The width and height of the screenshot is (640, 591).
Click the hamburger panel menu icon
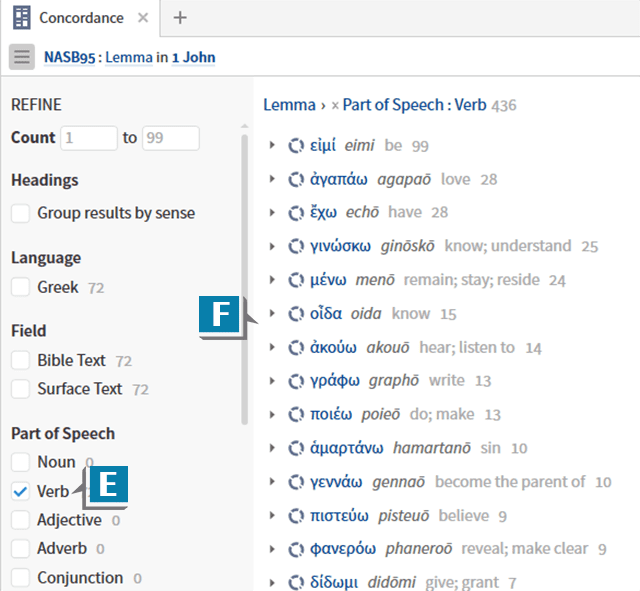pos(22,57)
